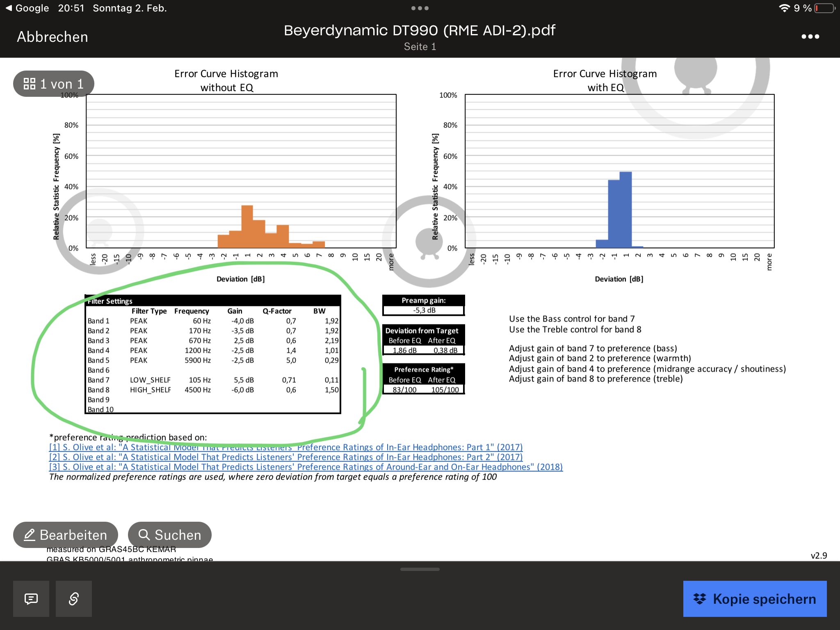
Task: Tap the tallest orange bar in the without-EQ histogram
Action: (x=247, y=226)
